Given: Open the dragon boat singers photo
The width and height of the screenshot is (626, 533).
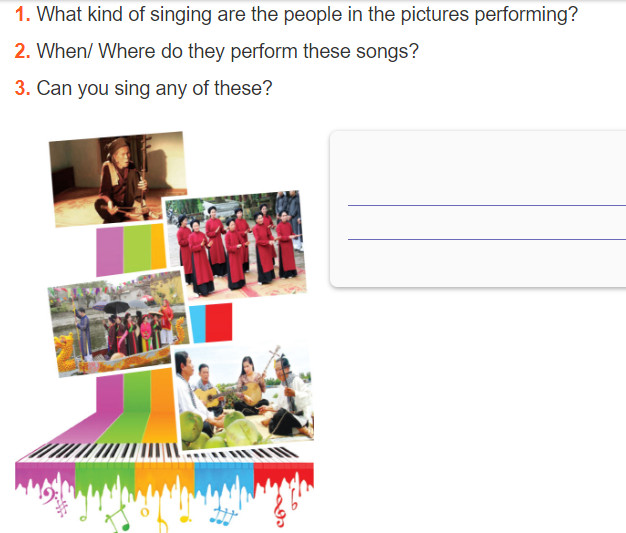Looking at the screenshot, I should point(118,323).
